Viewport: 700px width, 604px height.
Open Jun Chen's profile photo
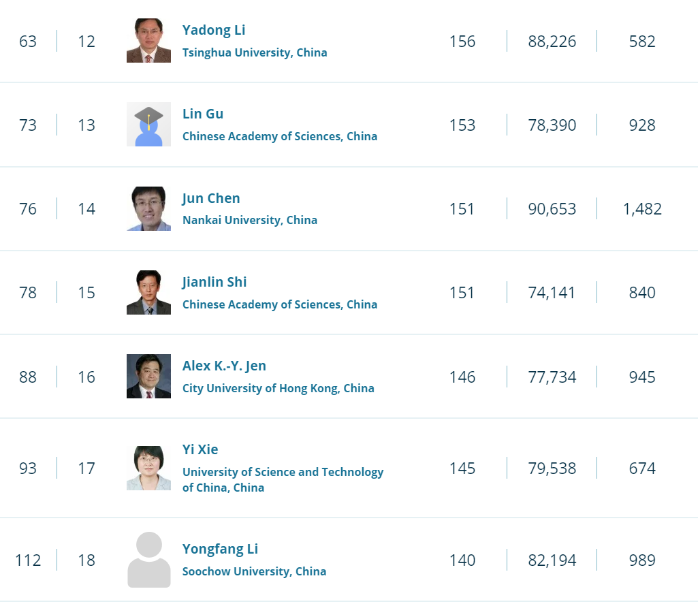click(x=148, y=208)
